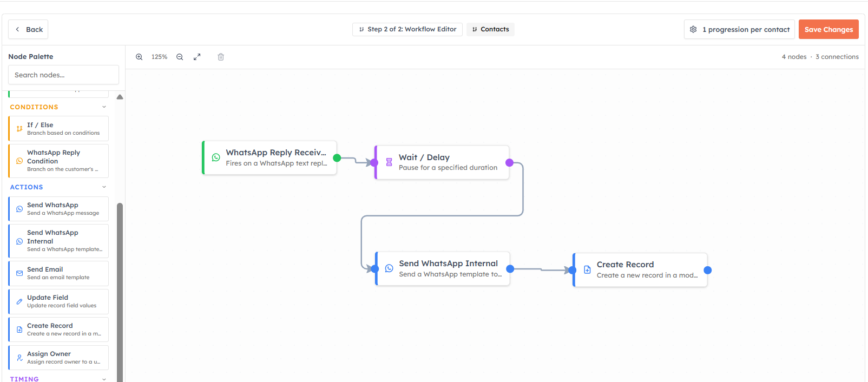Click the blue output port of Create Record node
This screenshot has height=382, width=868.
[707, 270]
